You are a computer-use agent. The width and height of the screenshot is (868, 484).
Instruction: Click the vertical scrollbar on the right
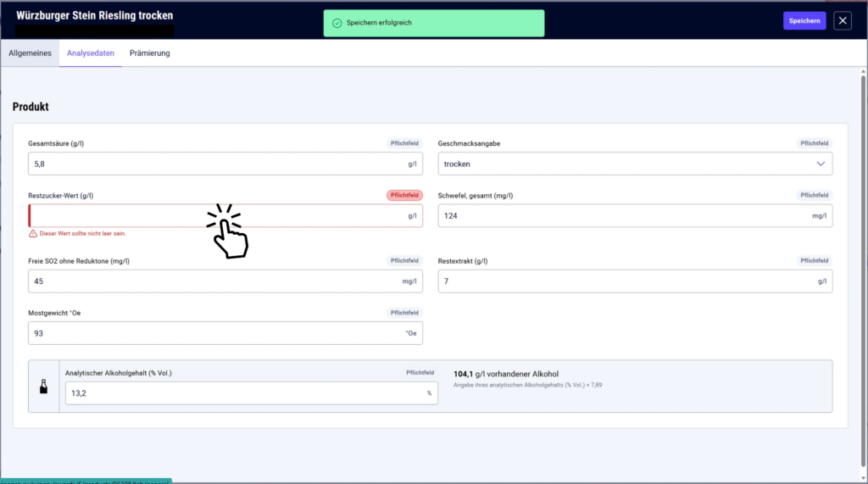tap(863, 270)
